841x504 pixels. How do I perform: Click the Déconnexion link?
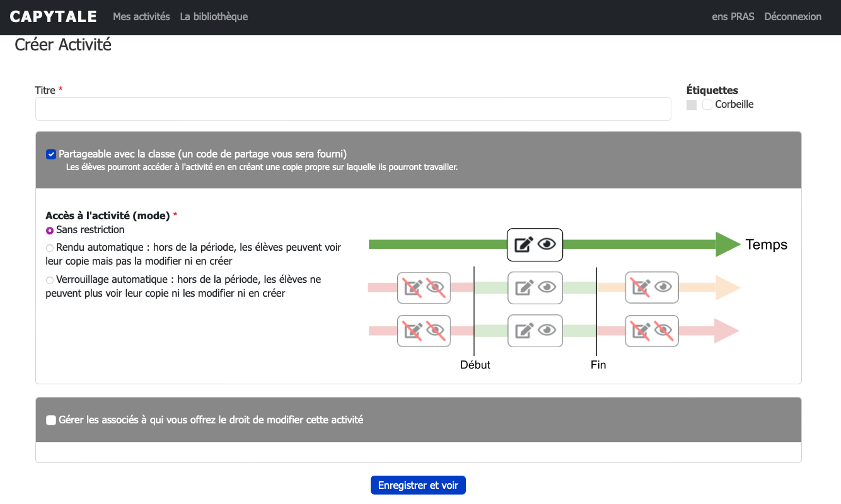point(792,17)
